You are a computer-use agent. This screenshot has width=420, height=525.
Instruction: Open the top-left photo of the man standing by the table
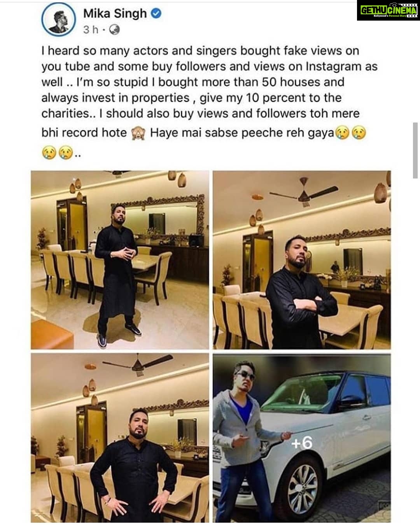pyautogui.click(x=120, y=260)
